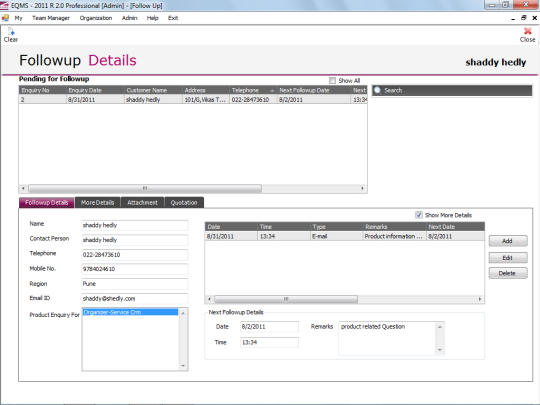The width and height of the screenshot is (540, 405).
Task: Open the Organization menu
Action: 96,18
